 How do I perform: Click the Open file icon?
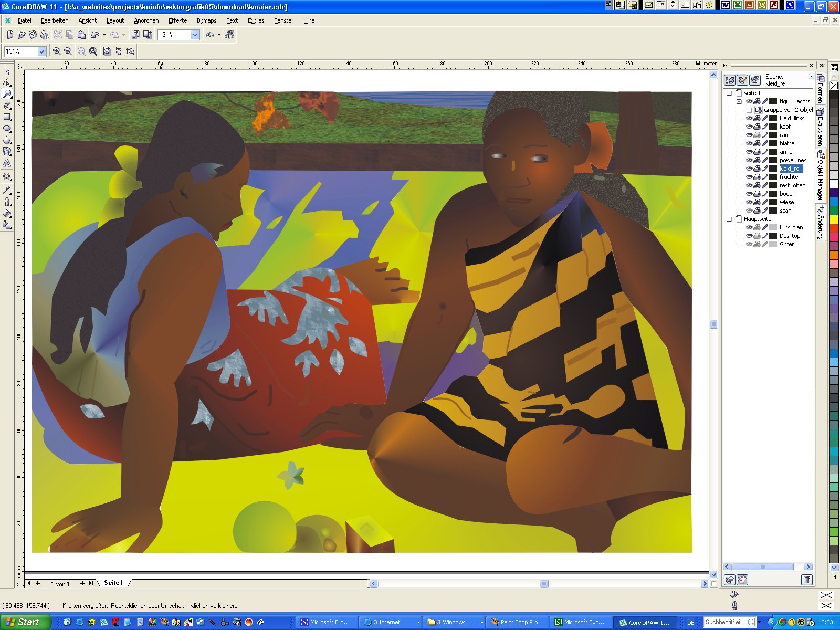point(21,35)
